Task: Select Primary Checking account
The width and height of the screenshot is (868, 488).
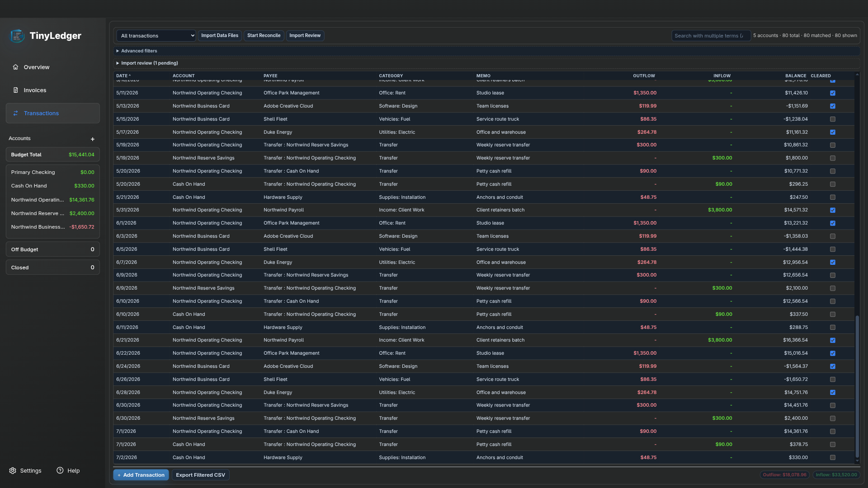Action: tap(52, 172)
